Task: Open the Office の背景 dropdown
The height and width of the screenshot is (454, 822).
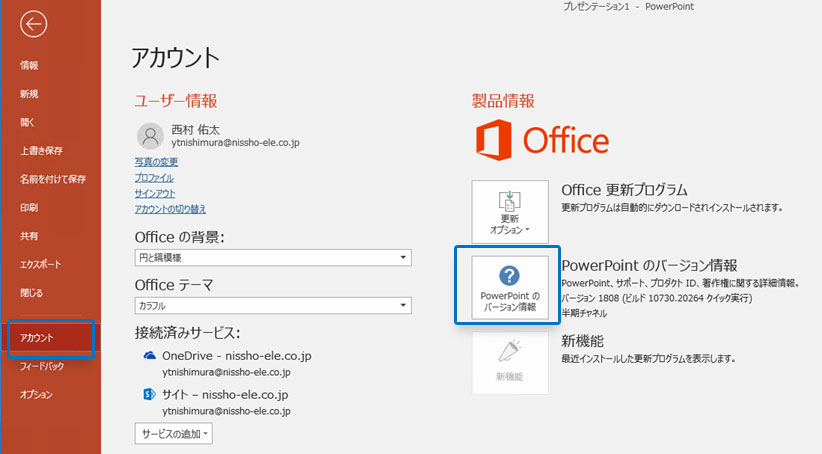Action: (273, 257)
